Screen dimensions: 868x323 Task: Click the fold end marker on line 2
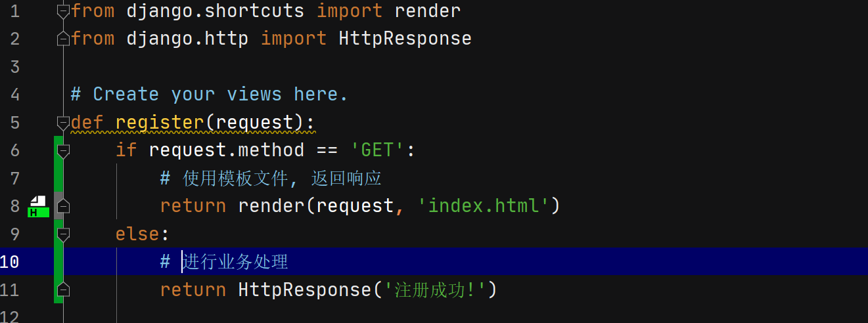63,39
